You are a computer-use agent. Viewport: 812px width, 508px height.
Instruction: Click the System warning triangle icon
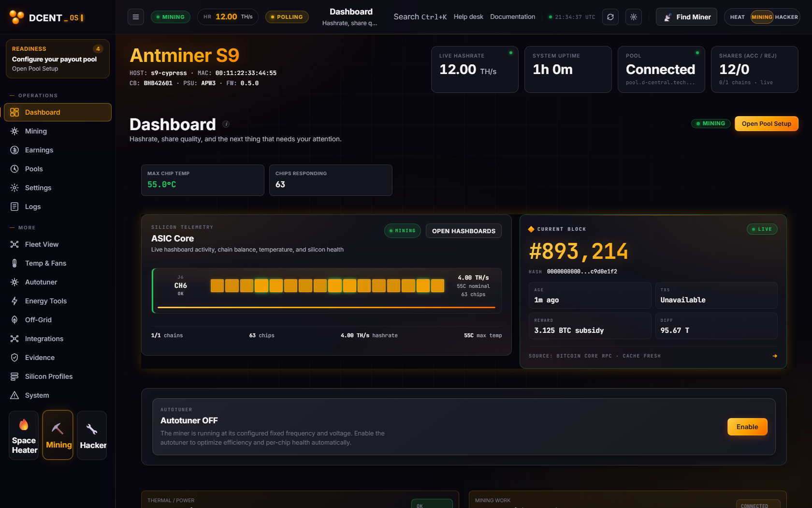click(14, 395)
